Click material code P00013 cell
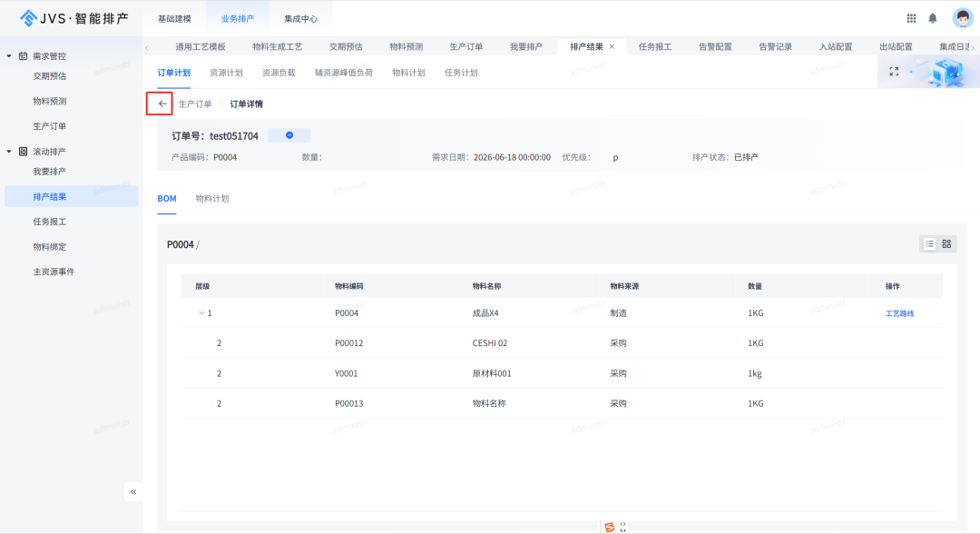The width and height of the screenshot is (980, 534). pyautogui.click(x=348, y=403)
